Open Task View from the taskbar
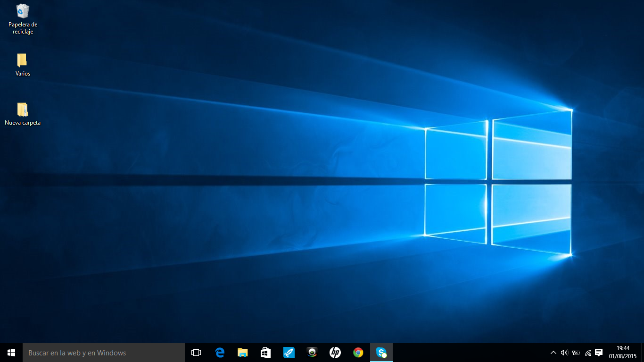 click(196, 353)
